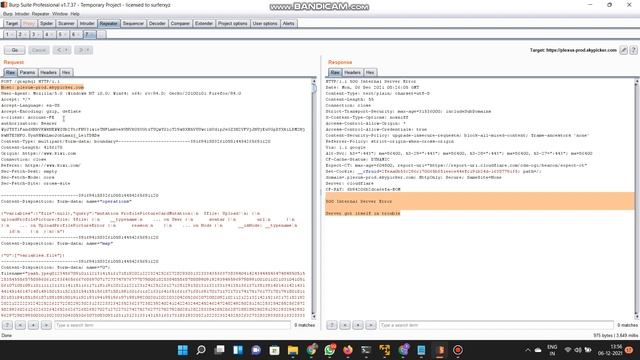640x360 pixels.
Task: Jump to previous match in response search
Action: (345, 325)
